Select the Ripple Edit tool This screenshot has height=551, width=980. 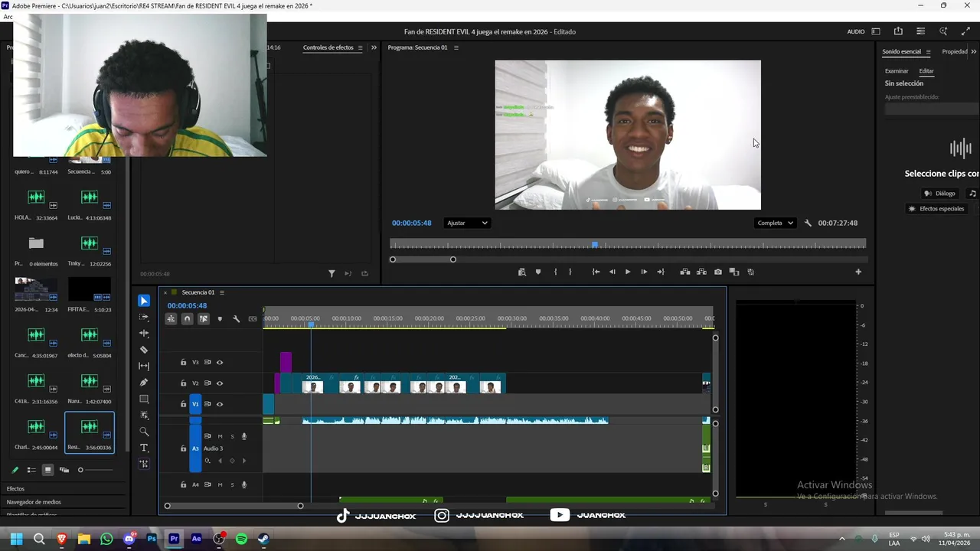pyautogui.click(x=144, y=334)
